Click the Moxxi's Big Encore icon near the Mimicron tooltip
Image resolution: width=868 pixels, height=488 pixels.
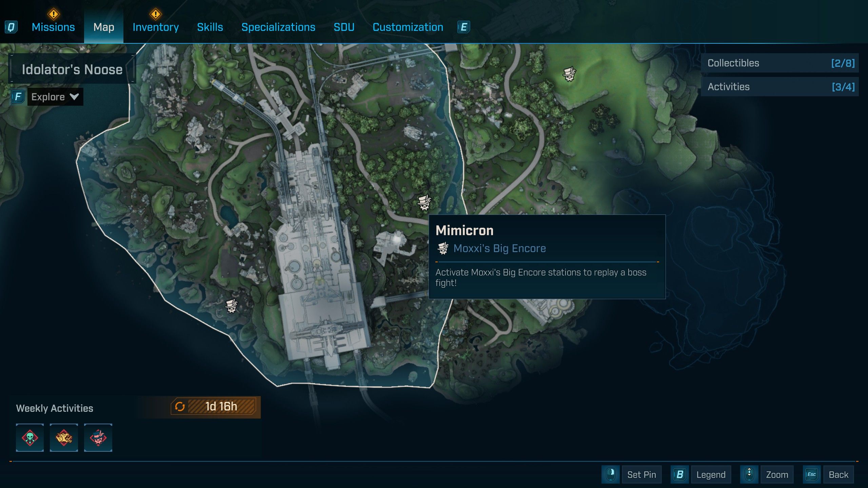pos(424,203)
